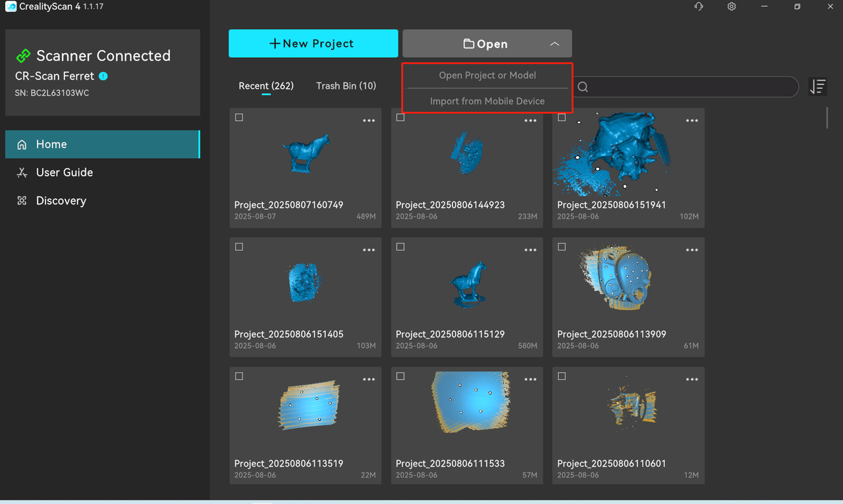Click the green scanner connected link icon

pos(23,56)
